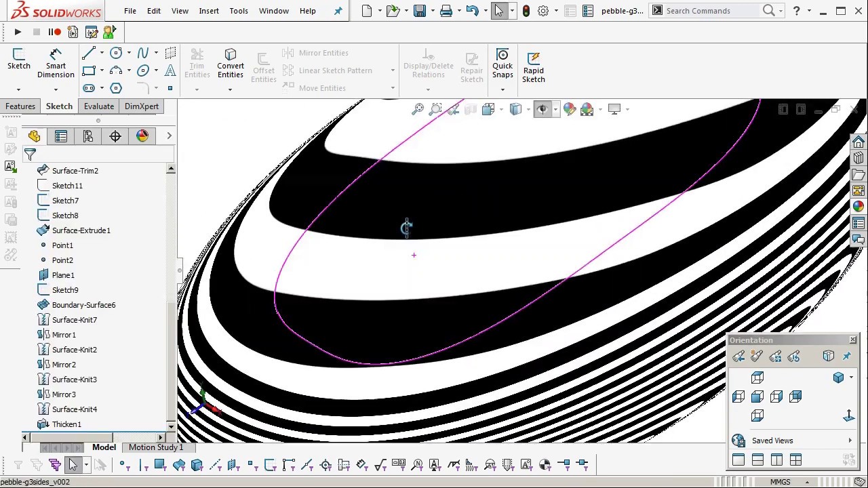The image size is (868, 488).
Task: Expand Saved Views submenu arrow
Action: pos(850,441)
